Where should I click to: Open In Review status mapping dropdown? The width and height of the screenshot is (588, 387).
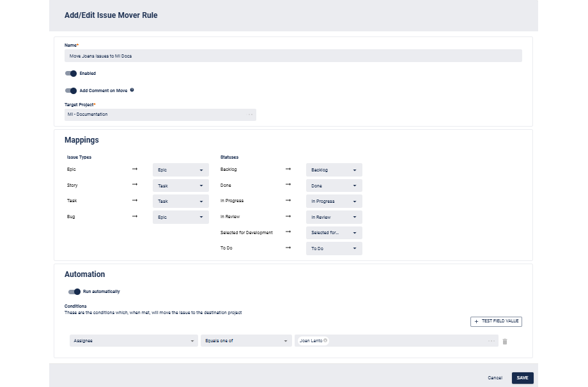(334, 217)
